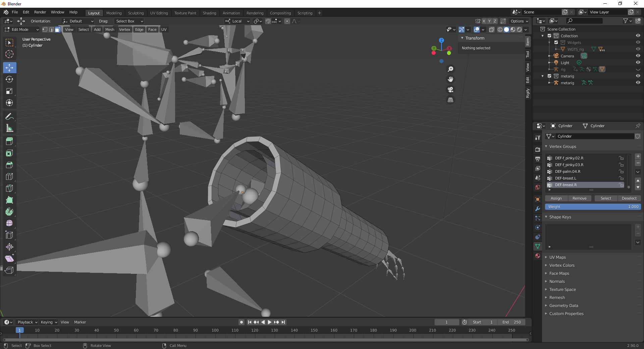Choose the Spin tool

9,212
